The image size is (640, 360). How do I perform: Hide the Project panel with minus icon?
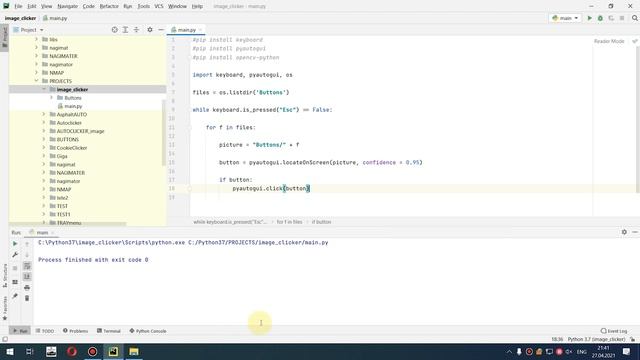coord(161,30)
